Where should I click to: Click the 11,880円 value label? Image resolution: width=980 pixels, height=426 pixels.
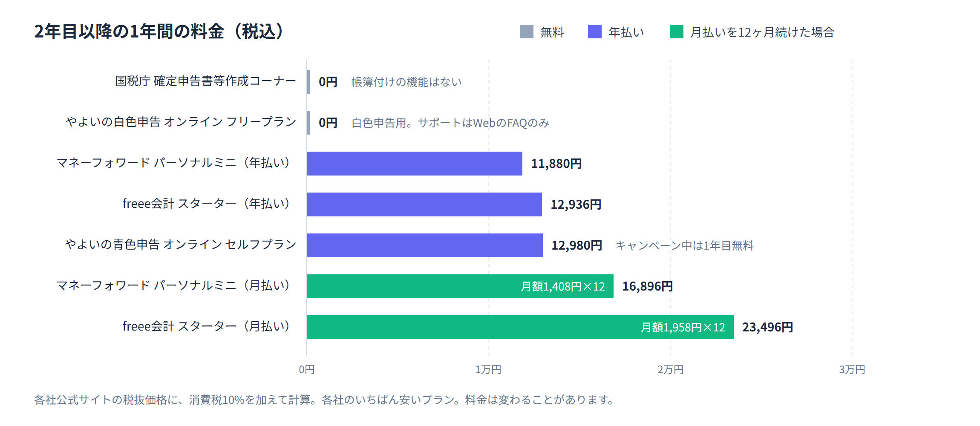pyautogui.click(x=556, y=164)
